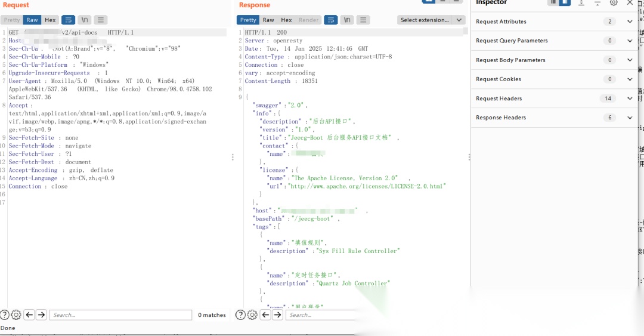This screenshot has height=336, width=644.
Task: Open the request pane hamburger menu
Action: pos(101,20)
